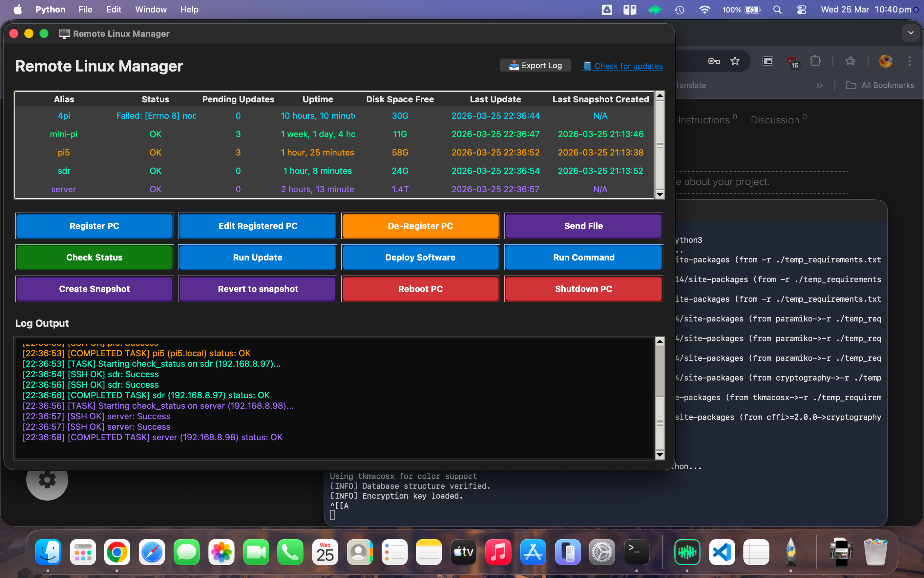
Task: Expand the Chrome tab search chevron
Action: pos(911,33)
